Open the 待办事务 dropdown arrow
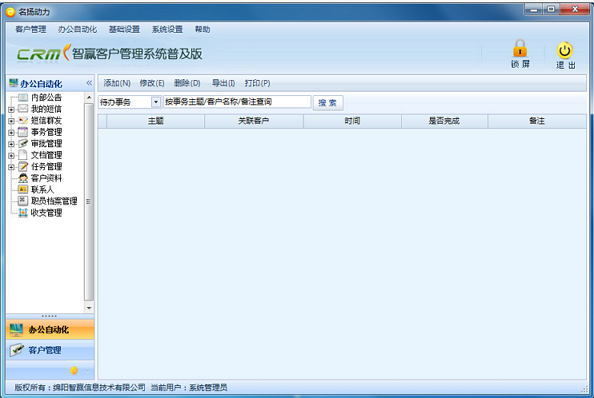 point(156,102)
